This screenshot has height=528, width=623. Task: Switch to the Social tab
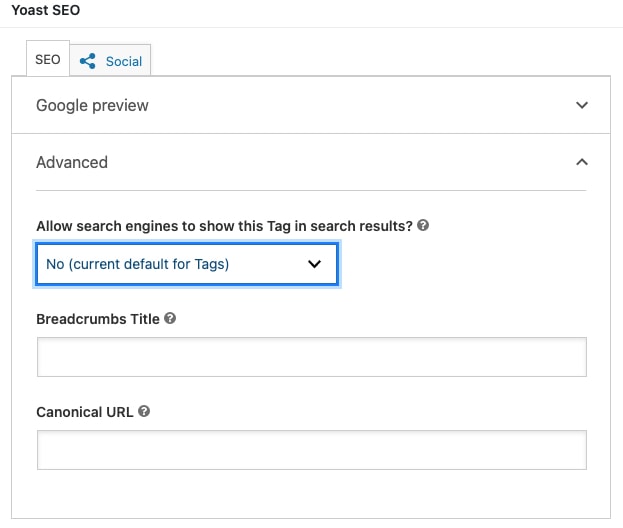[x=111, y=61]
